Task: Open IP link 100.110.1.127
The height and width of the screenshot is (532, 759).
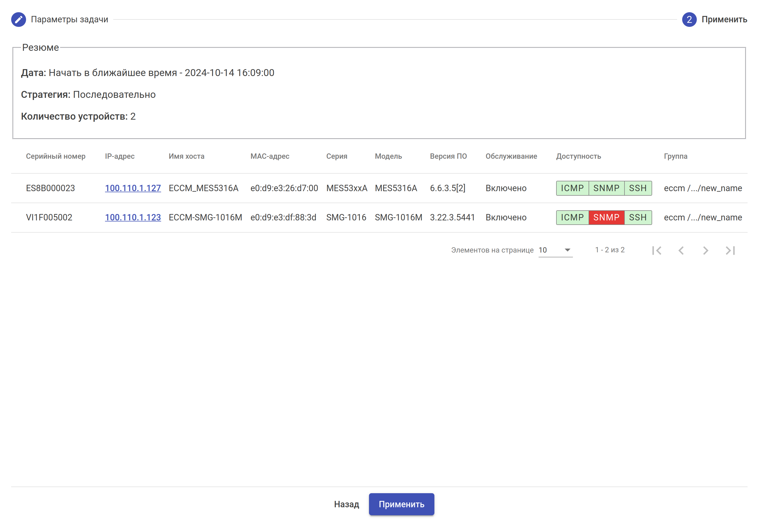Action: [133, 188]
